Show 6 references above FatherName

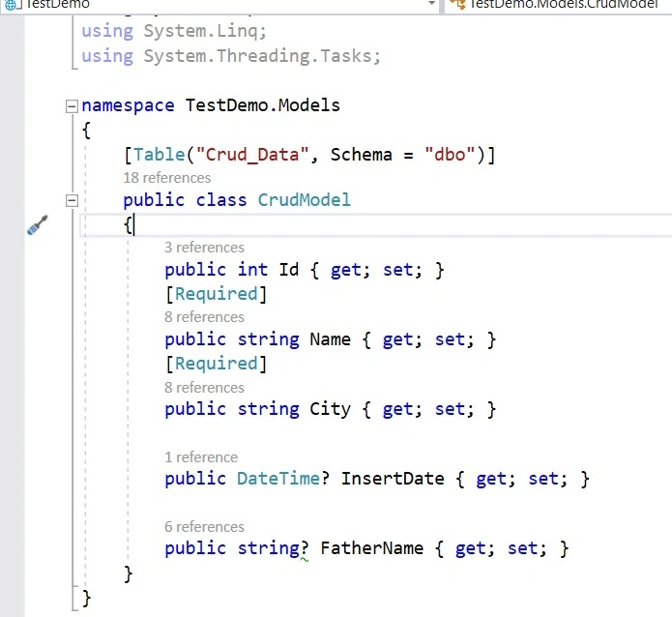204,526
